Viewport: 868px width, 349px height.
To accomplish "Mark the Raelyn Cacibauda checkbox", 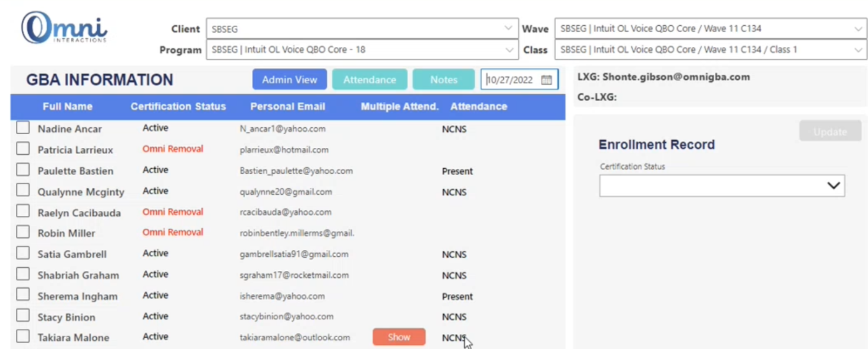I will (23, 211).
